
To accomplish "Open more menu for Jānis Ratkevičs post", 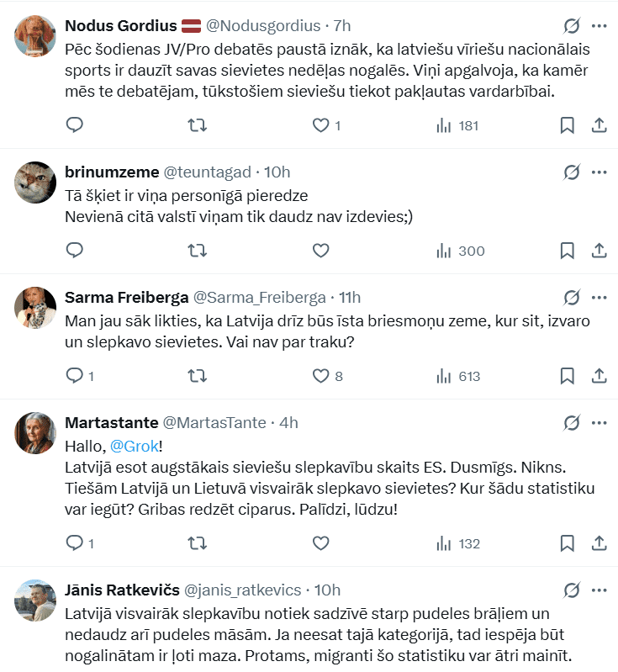I will [600, 590].
